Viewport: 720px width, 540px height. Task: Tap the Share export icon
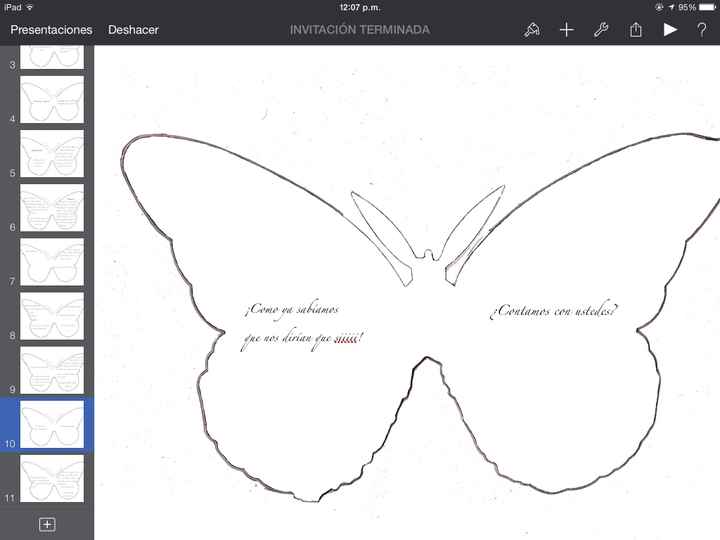635,30
